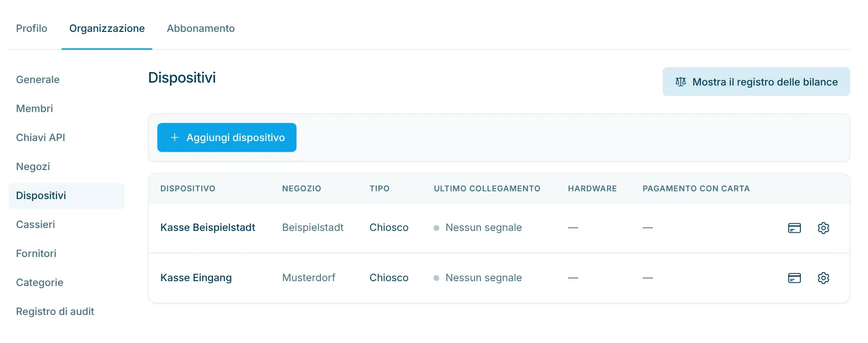
Task: Select the Organizzazione tab
Action: click(107, 29)
